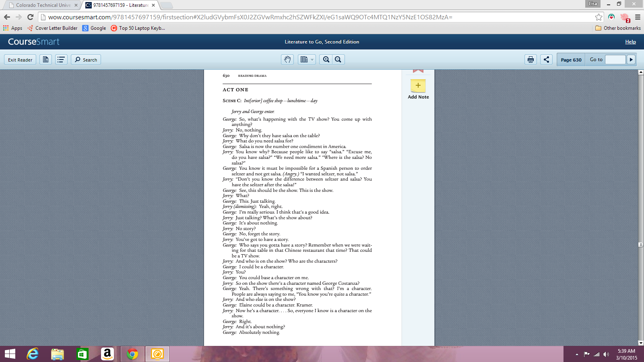Go to the next page arrow
This screenshot has height=362, width=644.
click(631, 60)
